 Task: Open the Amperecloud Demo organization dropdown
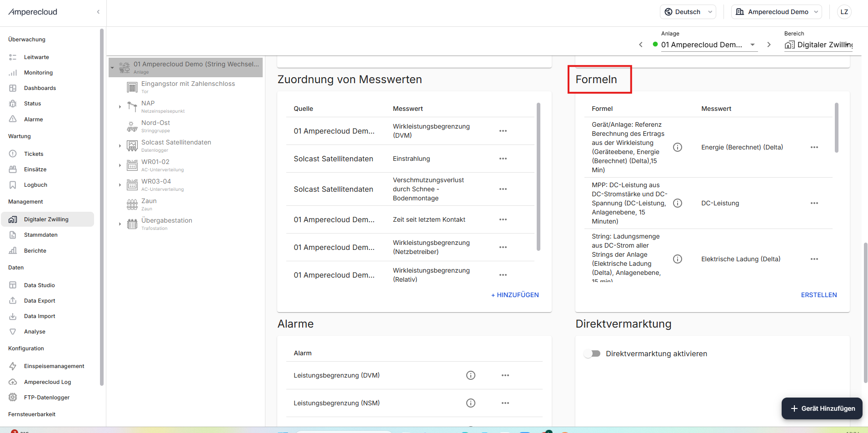(776, 12)
